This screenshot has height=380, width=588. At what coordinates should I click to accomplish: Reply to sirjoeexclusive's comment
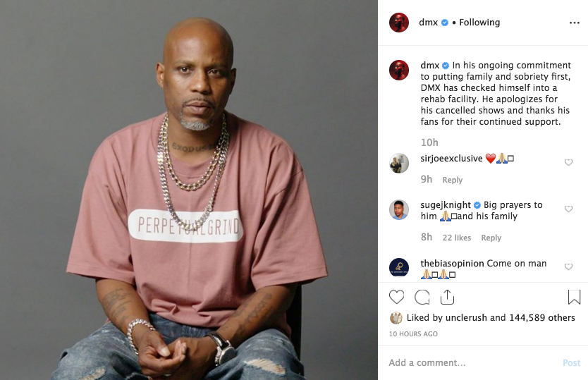point(452,180)
